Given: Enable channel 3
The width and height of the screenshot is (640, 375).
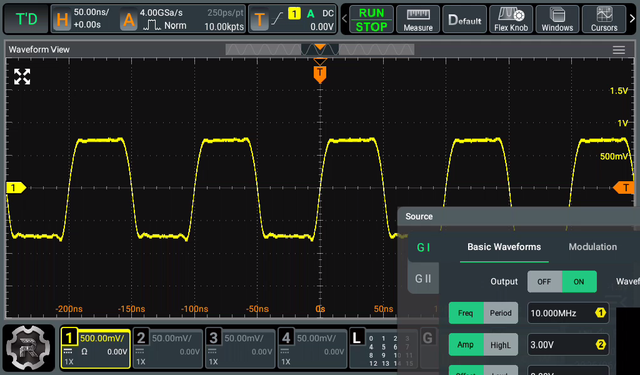Looking at the screenshot, I should click(x=240, y=349).
